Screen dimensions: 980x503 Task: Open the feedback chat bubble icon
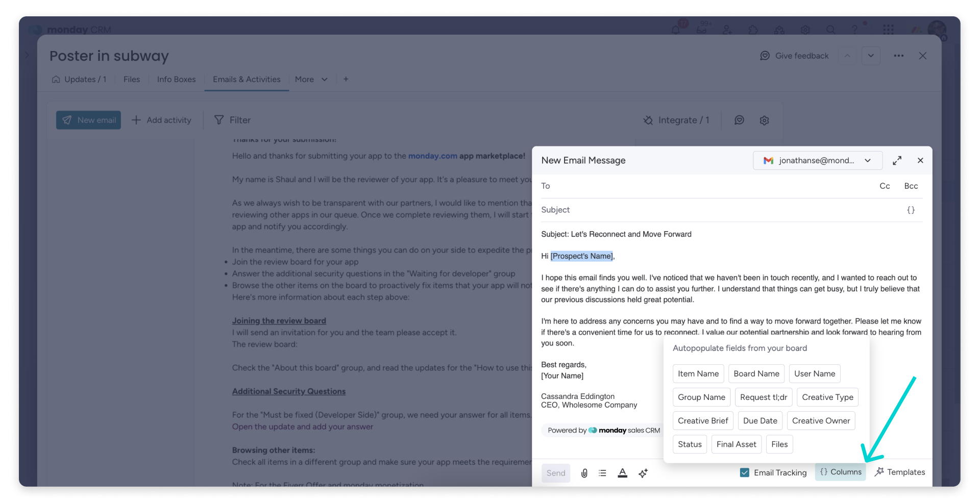pos(739,120)
